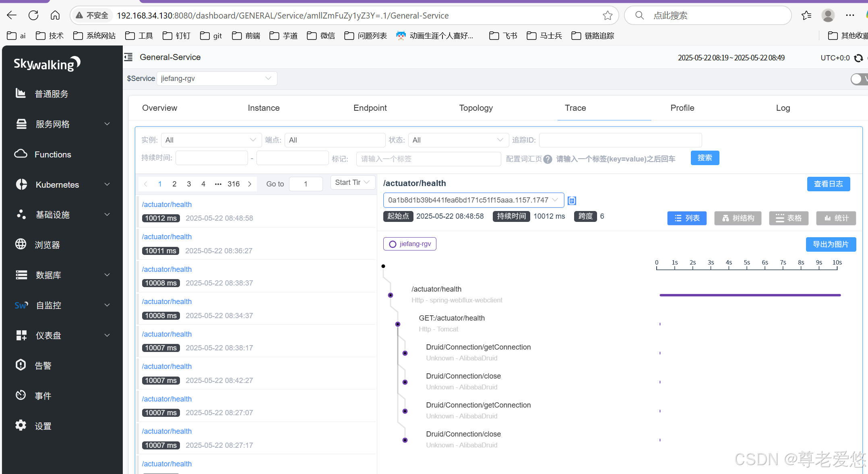Screen dimensions: 868x474
Task: Click the copy trace ID icon
Action: [x=572, y=201]
